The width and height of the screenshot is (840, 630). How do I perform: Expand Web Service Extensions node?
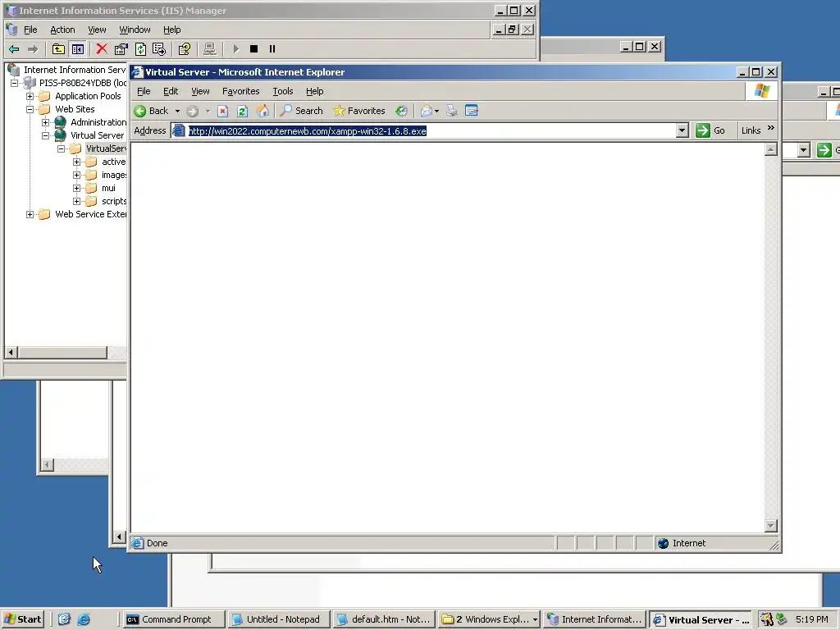tap(30, 214)
